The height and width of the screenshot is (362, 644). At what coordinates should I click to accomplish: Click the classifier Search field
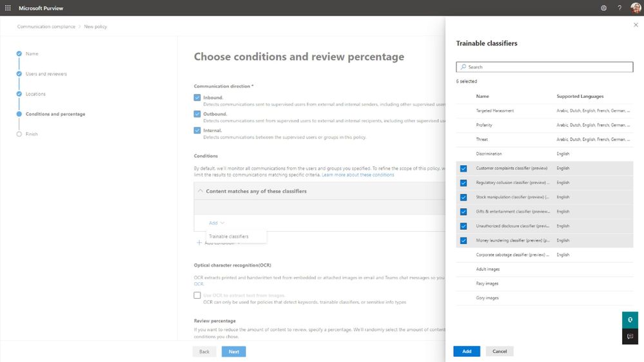[x=544, y=67]
